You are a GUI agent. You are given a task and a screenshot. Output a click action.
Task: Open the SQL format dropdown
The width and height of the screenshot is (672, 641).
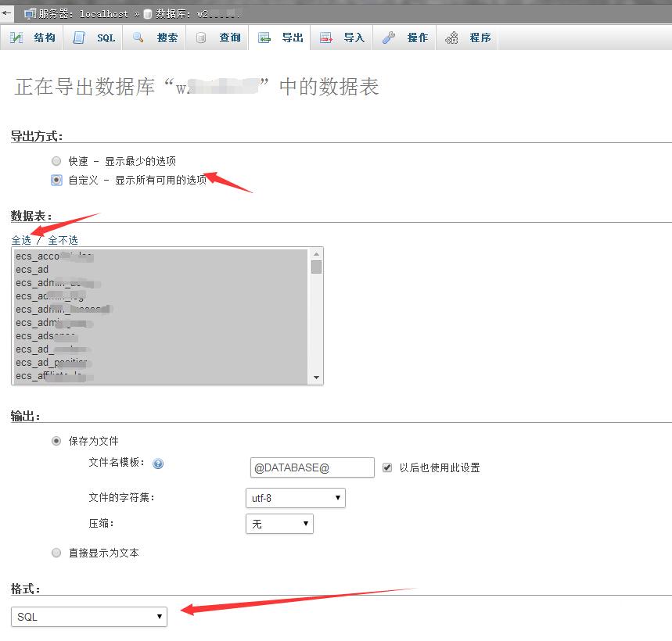[x=89, y=617]
